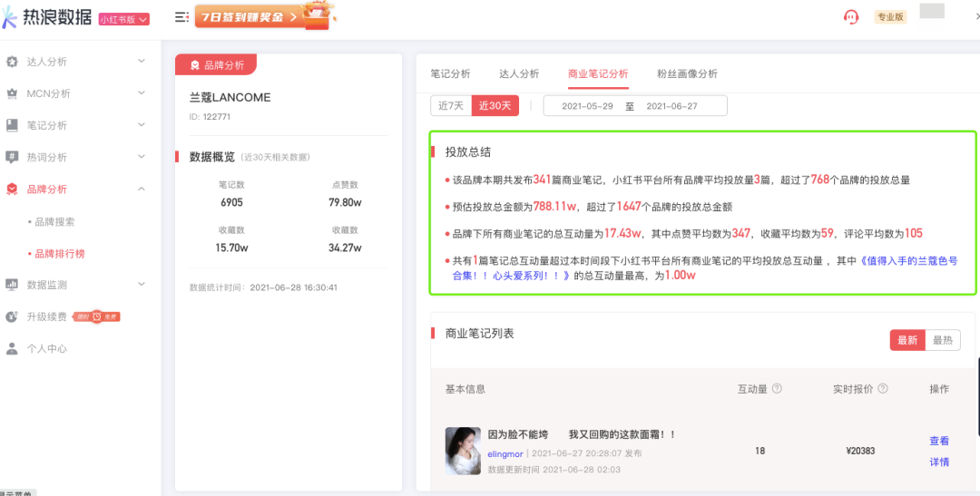This screenshot has width=980, height=496.
Task: Click the 15.70w collection count
Action: [x=232, y=248]
